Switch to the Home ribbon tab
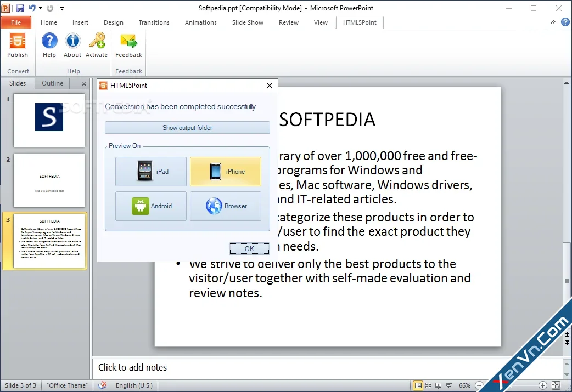This screenshot has height=392, width=572. pyautogui.click(x=48, y=22)
